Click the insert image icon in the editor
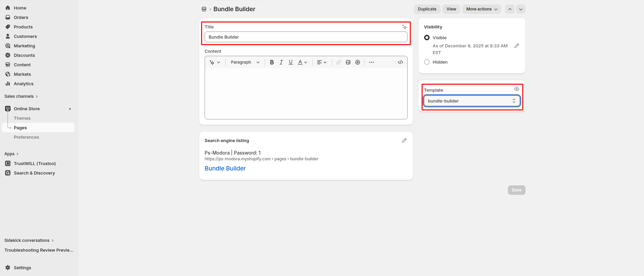 point(348,62)
